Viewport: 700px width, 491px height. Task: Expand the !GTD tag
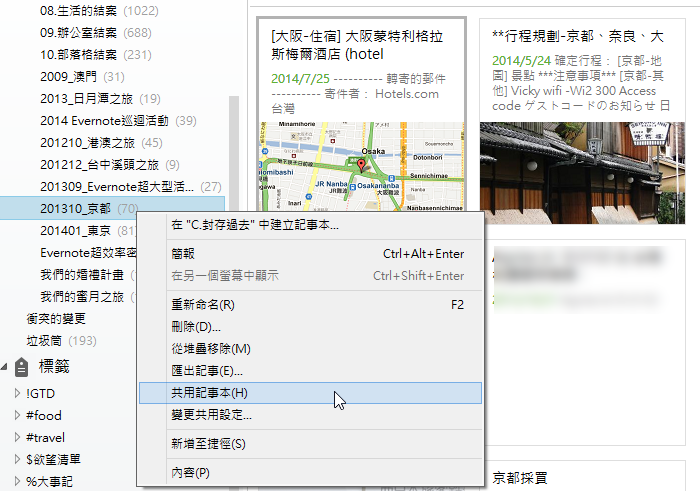[17, 393]
